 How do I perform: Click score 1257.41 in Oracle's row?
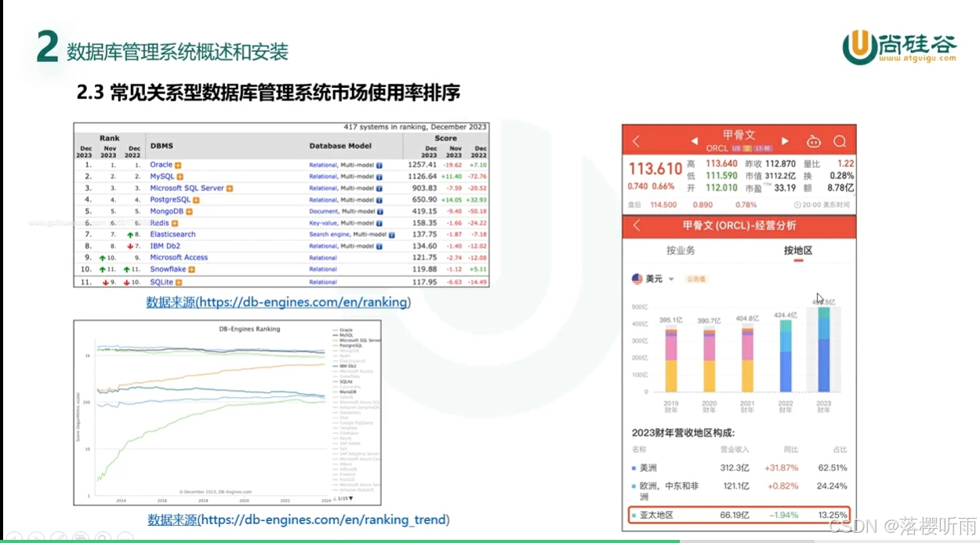pos(422,166)
